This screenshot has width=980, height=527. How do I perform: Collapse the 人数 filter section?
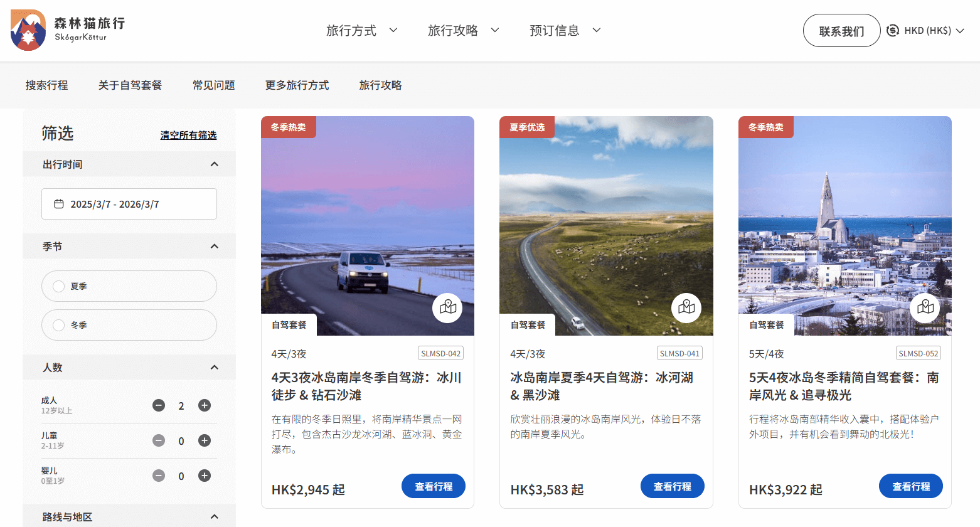tap(214, 368)
